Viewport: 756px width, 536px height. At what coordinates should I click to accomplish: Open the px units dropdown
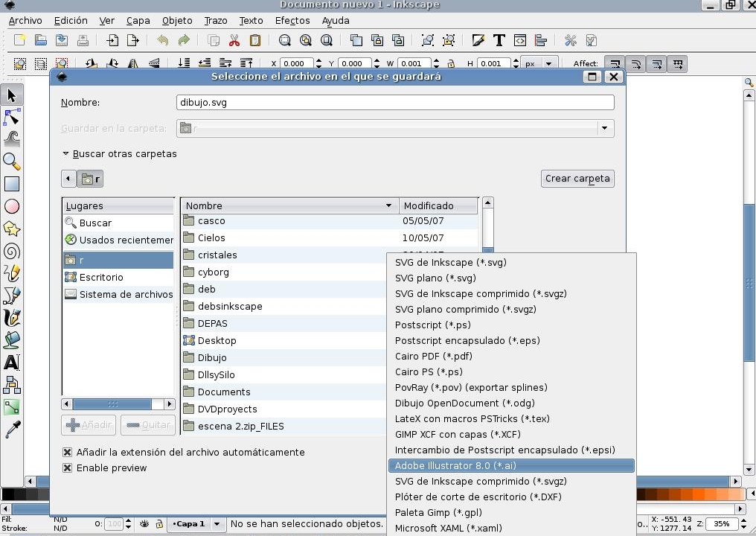[x=548, y=64]
